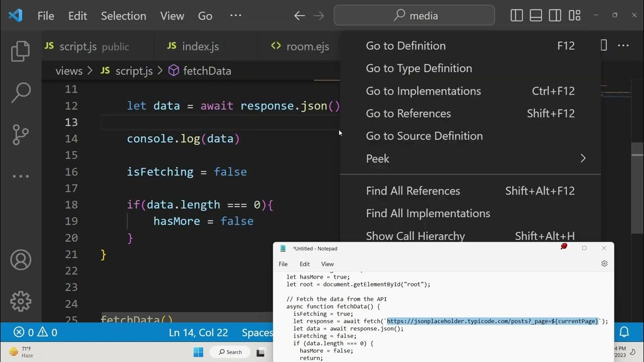Image resolution: width=644 pixels, height=362 pixels.
Task: Open the overflow menu bar ellipsis
Action: click(x=235, y=16)
